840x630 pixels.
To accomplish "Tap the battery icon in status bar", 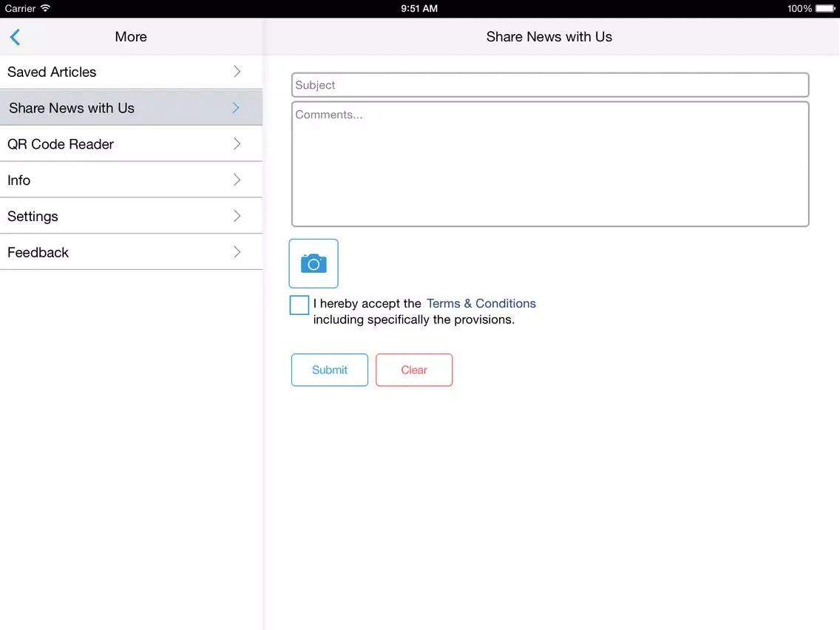I will pyautogui.click(x=825, y=9).
